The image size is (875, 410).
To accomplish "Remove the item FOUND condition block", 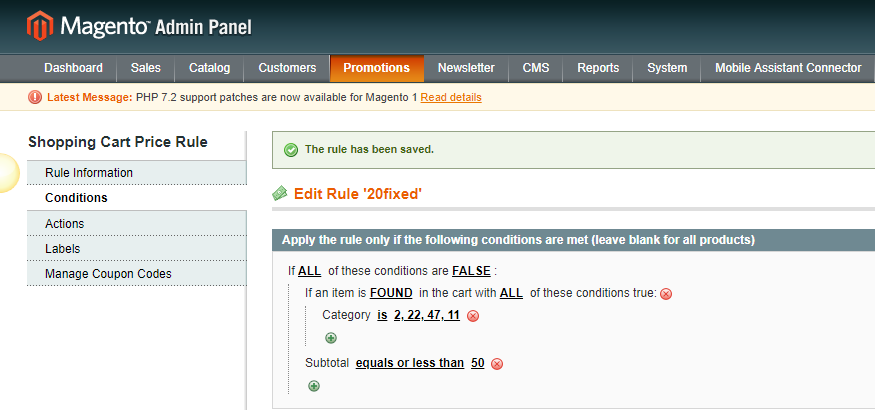I will 666,294.
